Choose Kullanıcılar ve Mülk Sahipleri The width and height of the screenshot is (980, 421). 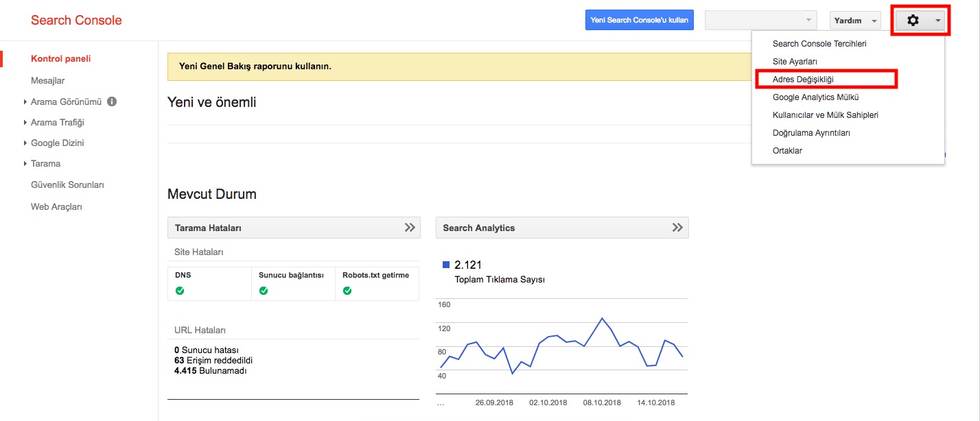826,115
